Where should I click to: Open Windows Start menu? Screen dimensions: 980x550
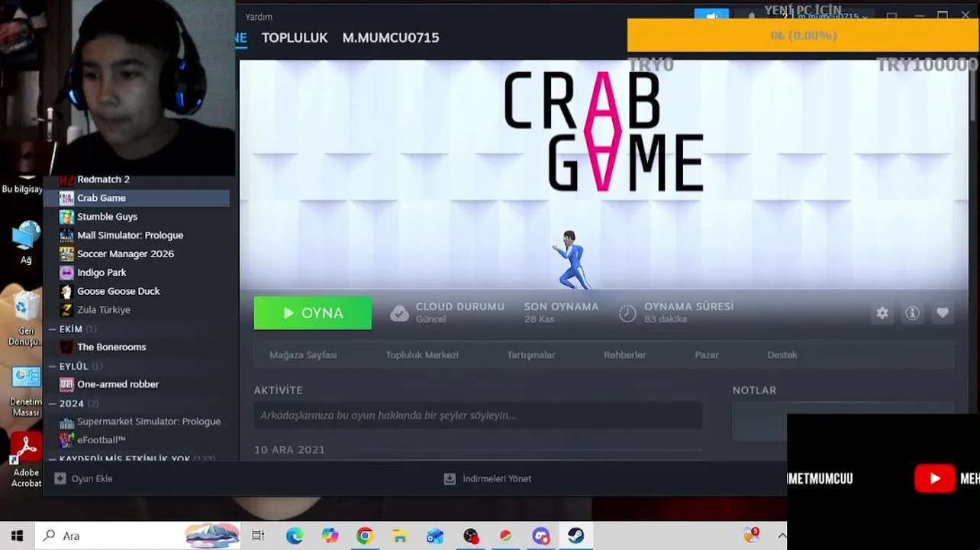point(17,535)
